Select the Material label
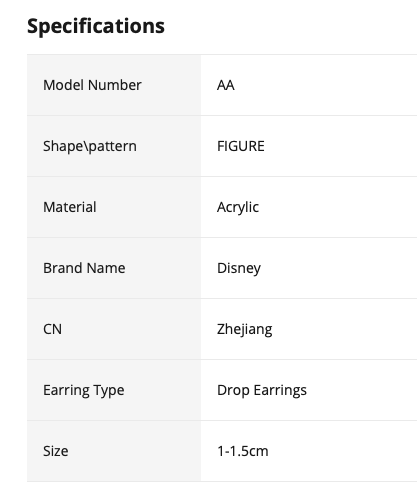Viewport: 417px width, 497px height. coord(70,207)
